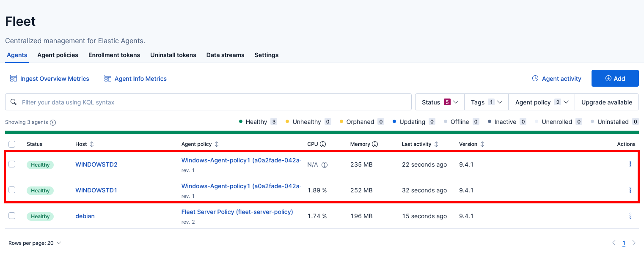This screenshot has height=263, width=644.
Task: Open the Uninstall tokens tab
Action: pos(173,55)
